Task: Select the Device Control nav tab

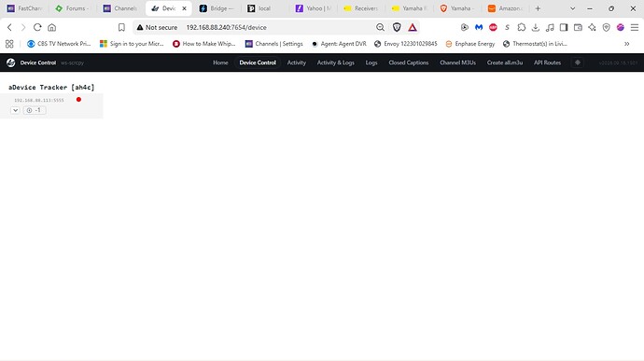Action: (x=258, y=62)
